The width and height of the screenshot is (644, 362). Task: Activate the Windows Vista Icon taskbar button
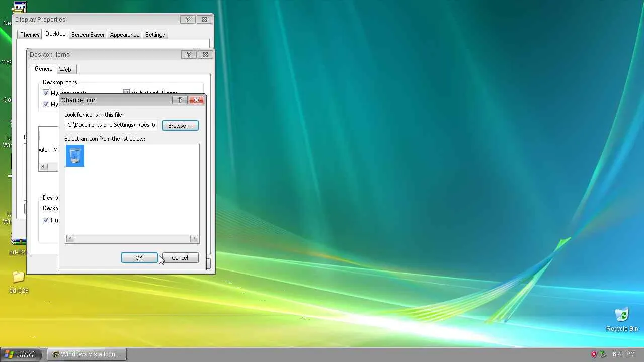click(x=87, y=354)
